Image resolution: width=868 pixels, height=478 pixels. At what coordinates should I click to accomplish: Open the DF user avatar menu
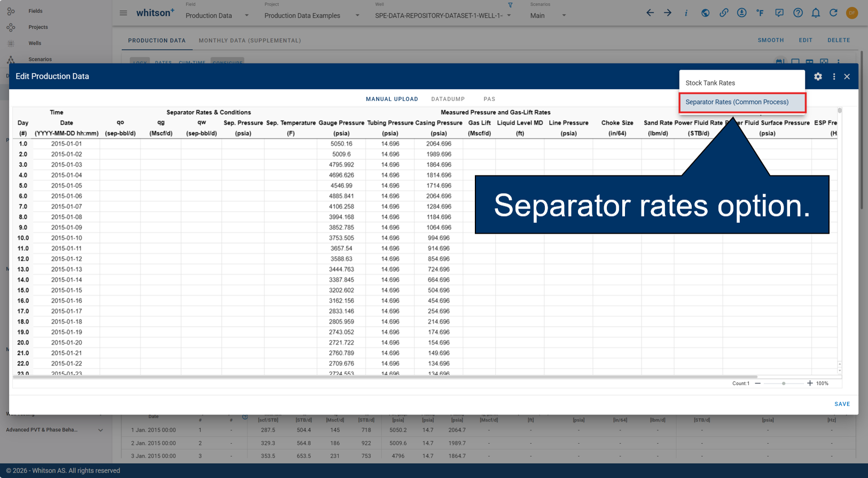click(852, 13)
